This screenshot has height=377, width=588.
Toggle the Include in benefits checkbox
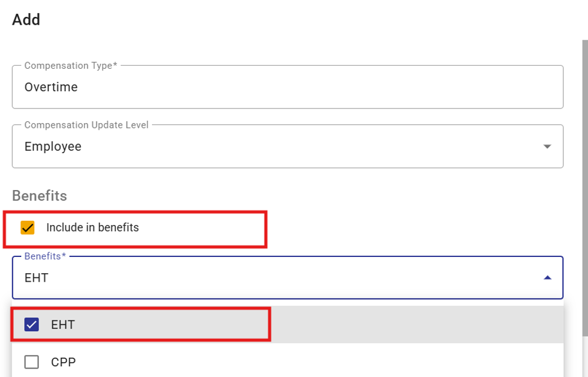(27, 227)
